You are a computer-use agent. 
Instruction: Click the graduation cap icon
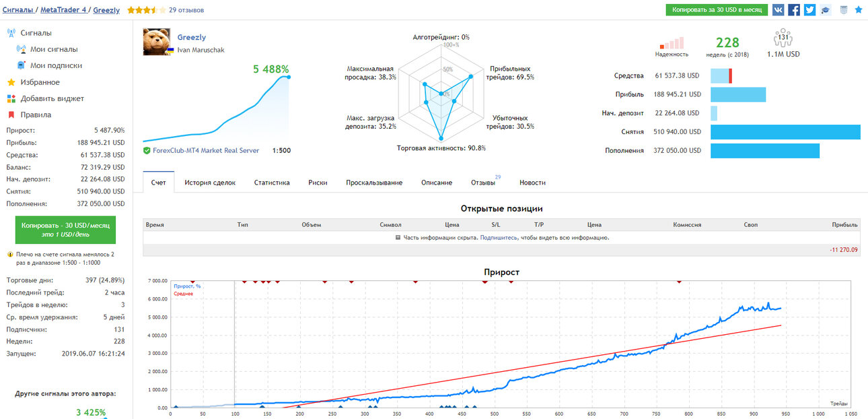click(x=826, y=10)
